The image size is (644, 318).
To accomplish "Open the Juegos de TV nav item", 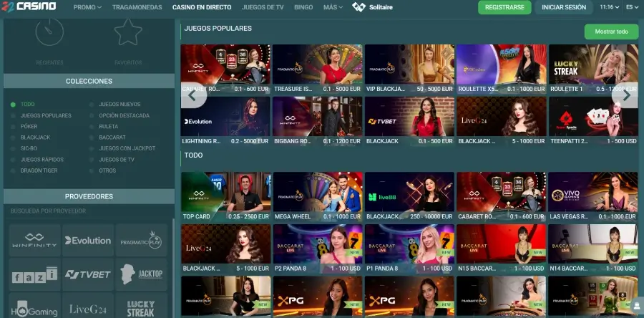I will point(263,7).
